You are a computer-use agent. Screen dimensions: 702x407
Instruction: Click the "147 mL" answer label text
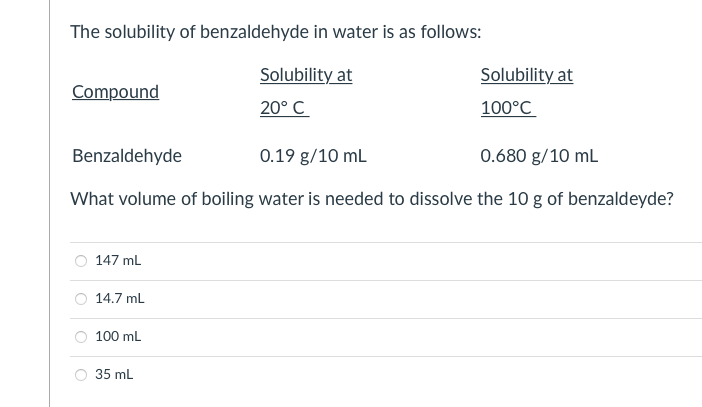click(x=118, y=260)
